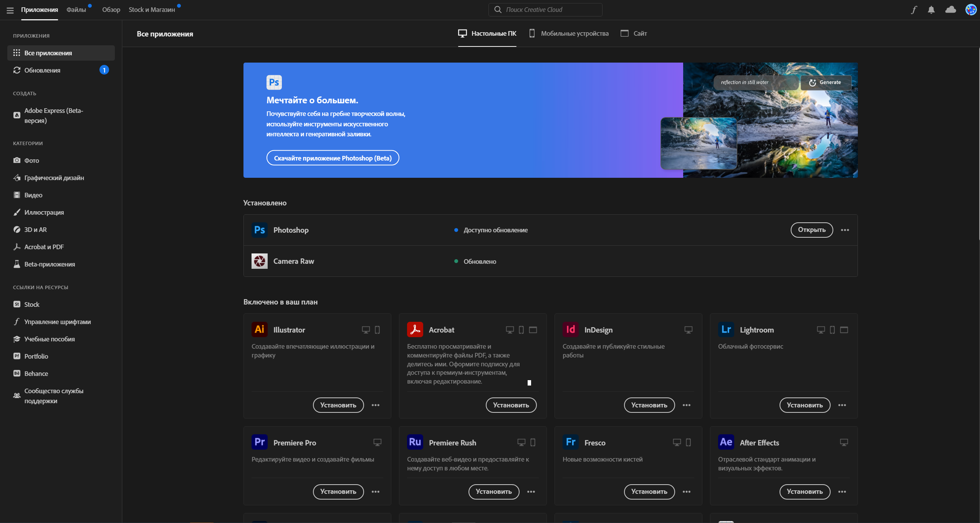Open the Behance link in sidebar
980x523 pixels.
36,374
